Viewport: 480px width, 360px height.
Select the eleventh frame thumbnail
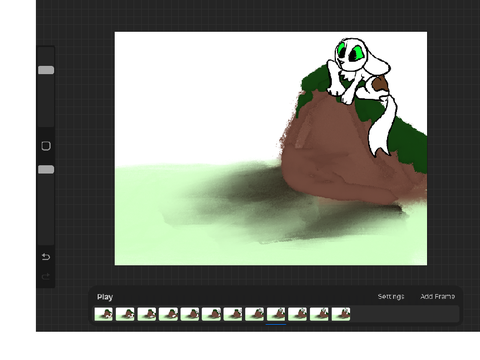[319, 314]
